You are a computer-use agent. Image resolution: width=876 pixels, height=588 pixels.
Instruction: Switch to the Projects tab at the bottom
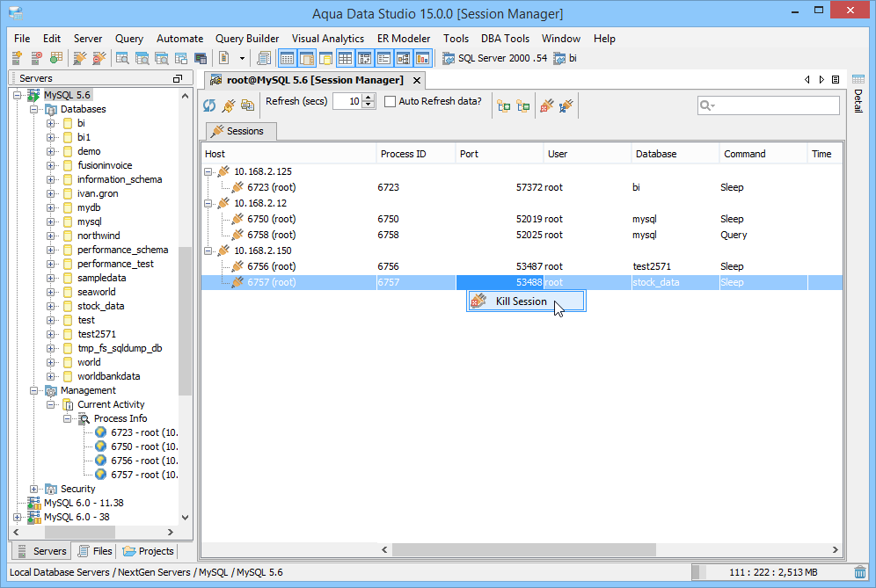coord(148,551)
